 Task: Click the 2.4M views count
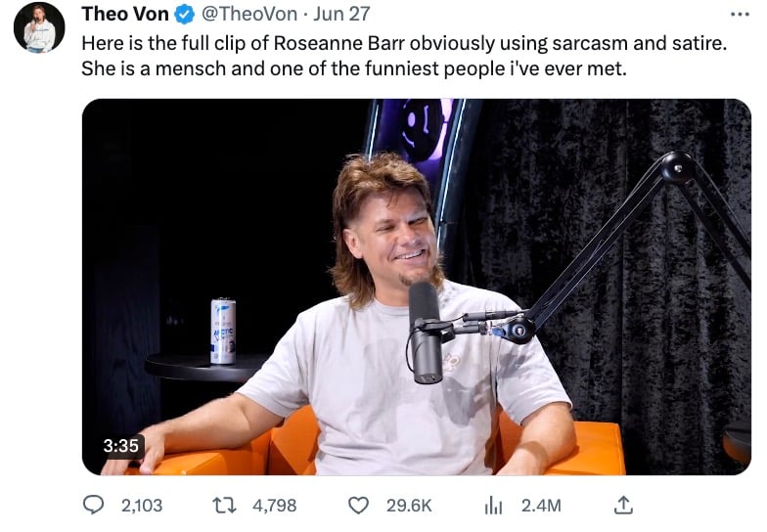541,505
